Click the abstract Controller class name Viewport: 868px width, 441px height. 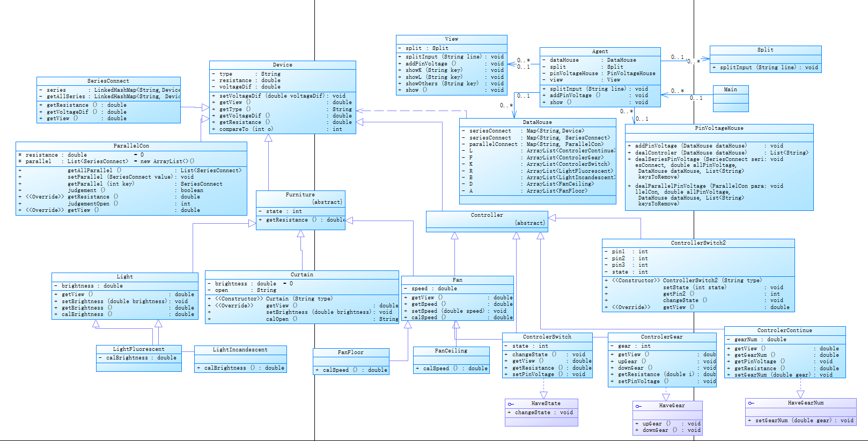tap(487, 215)
